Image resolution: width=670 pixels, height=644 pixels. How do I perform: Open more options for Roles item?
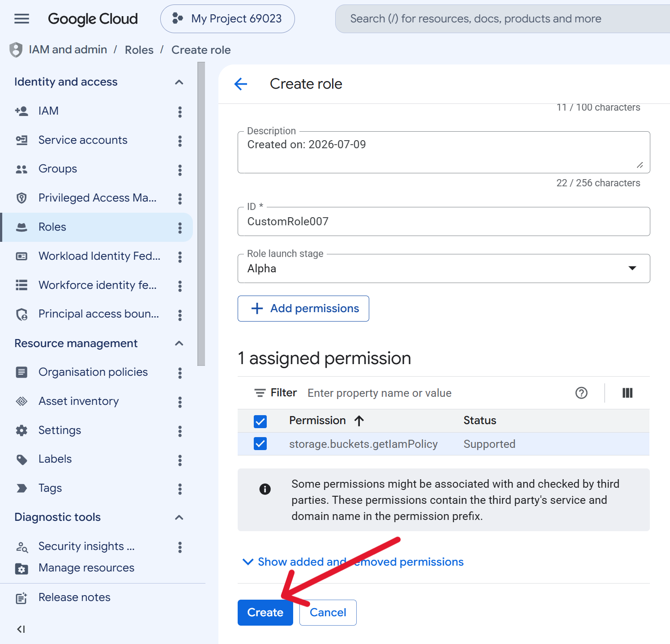[180, 228]
